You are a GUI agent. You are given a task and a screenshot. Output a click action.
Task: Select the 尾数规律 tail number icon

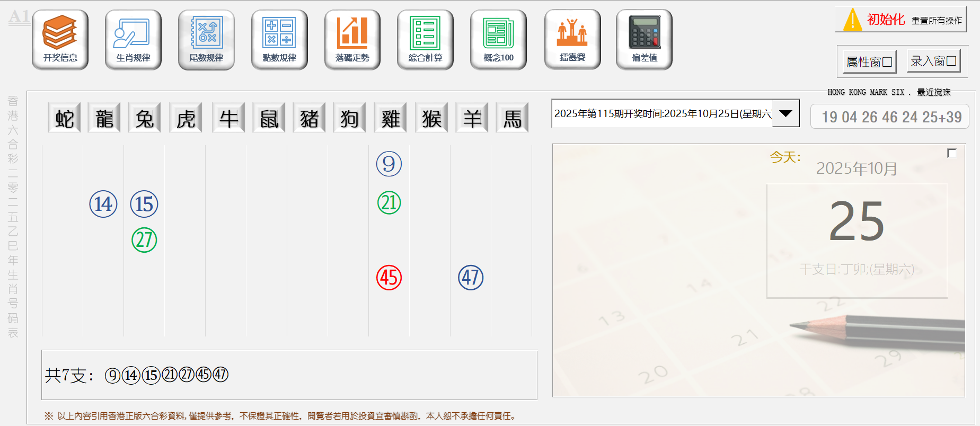pyautogui.click(x=206, y=39)
